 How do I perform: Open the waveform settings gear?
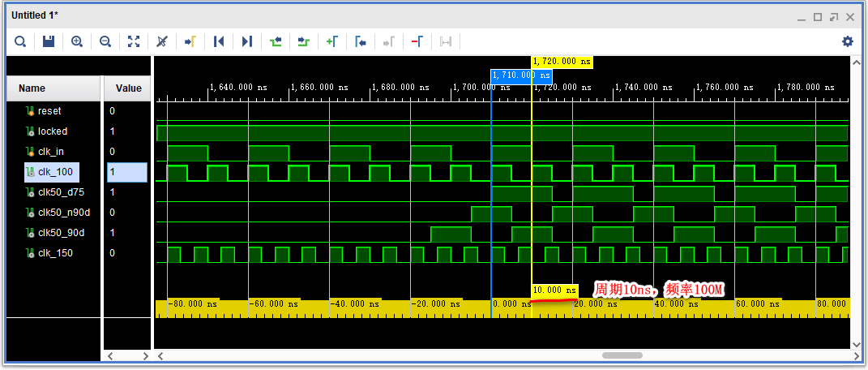pyautogui.click(x=848, y=41)
